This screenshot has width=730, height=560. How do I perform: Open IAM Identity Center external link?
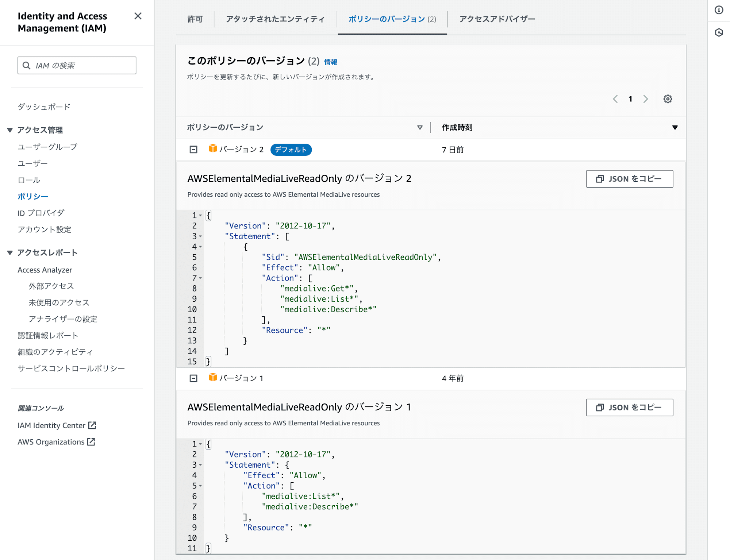click(51, 425)
